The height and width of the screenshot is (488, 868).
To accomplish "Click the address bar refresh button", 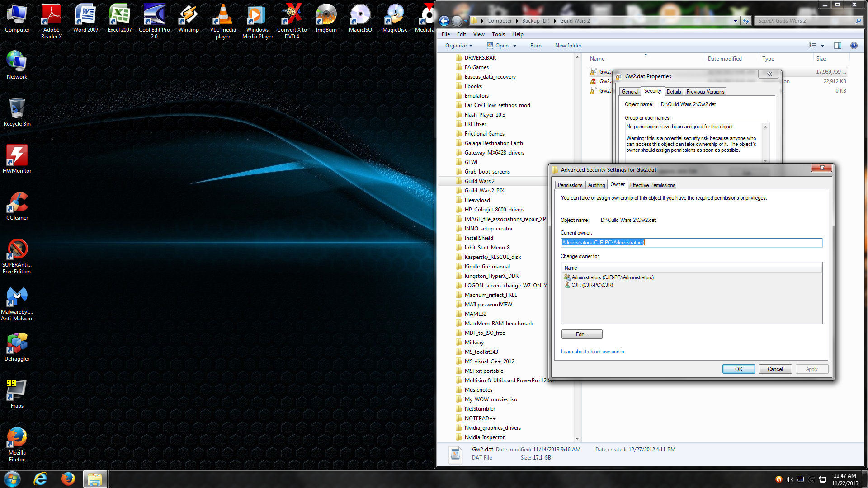I will 745,21.
